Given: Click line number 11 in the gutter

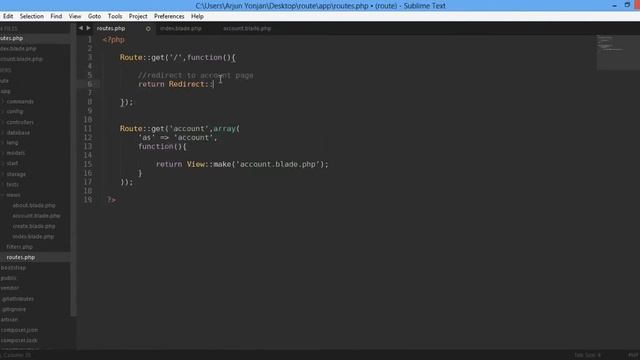Looking at the screenshot, I should point(88,129).
